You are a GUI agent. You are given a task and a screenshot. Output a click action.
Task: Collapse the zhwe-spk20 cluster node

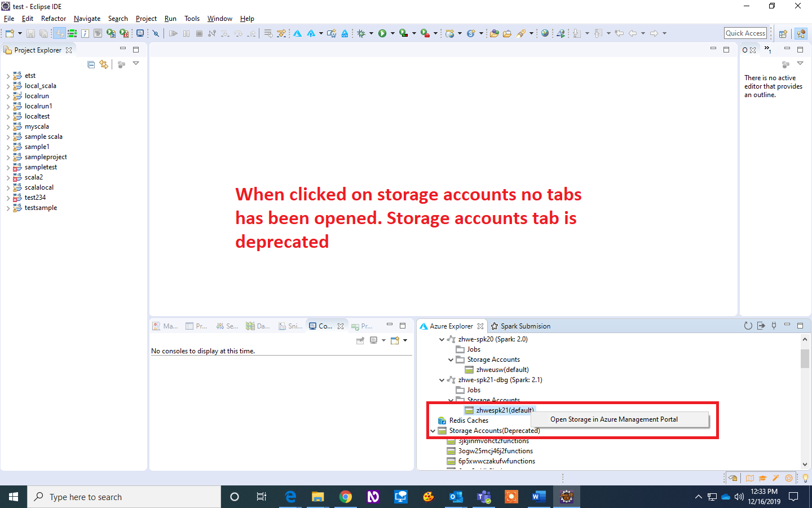(442, 339)
